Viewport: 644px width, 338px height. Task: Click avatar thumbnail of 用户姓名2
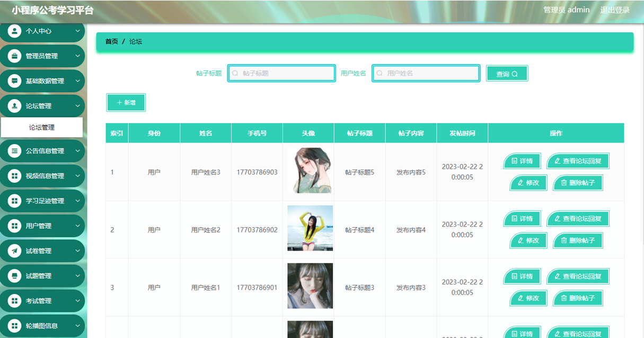point(310,228)
